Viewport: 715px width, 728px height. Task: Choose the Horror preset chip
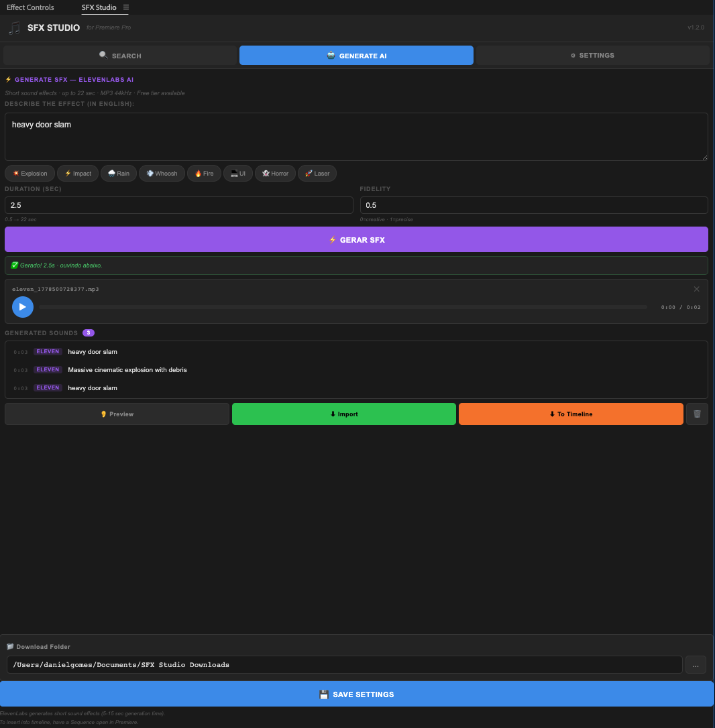tap(275, 174)
